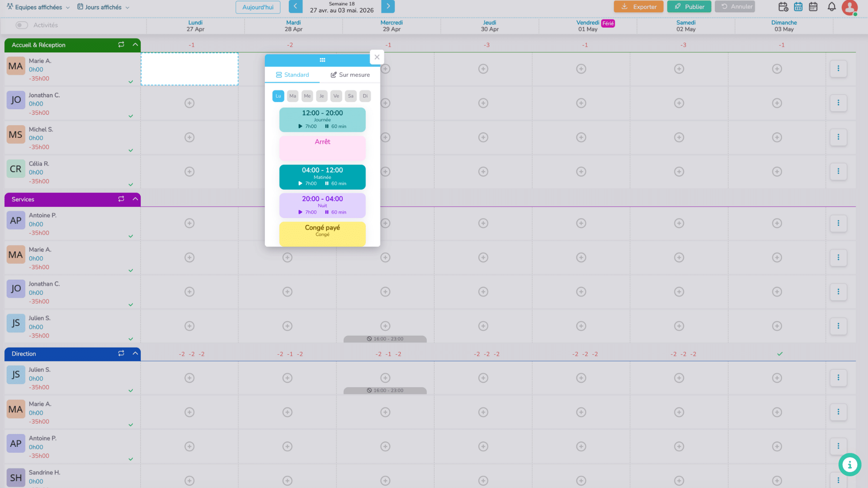868x488 pixels.
Task: Open Jours affichés dropdown
Action: tap(103, 7)
